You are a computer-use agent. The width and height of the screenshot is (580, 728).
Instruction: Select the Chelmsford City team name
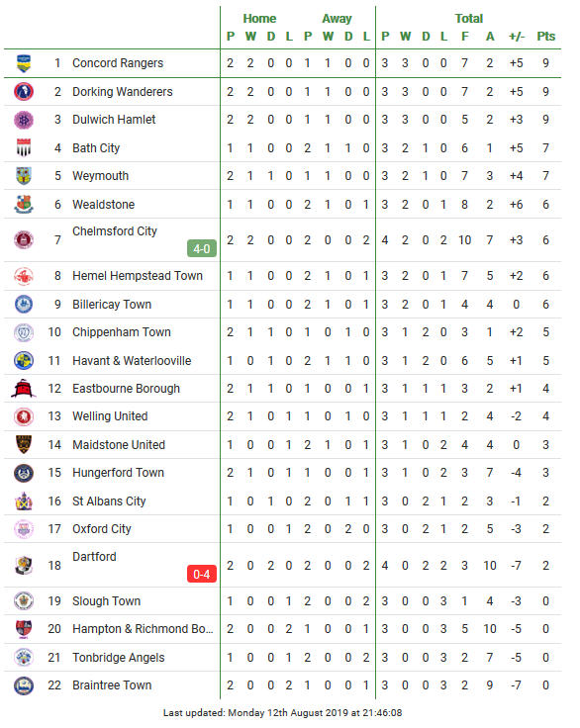point(115,231)
